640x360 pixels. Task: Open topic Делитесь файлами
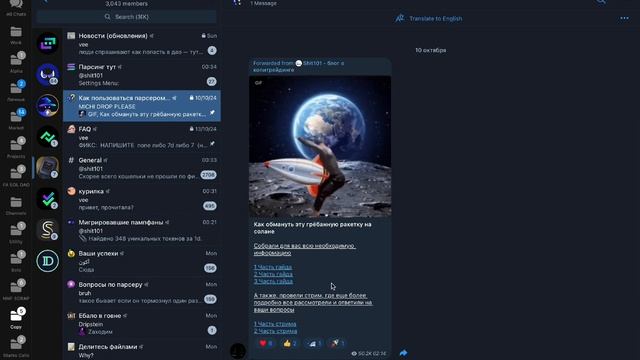tap(142, 350)
